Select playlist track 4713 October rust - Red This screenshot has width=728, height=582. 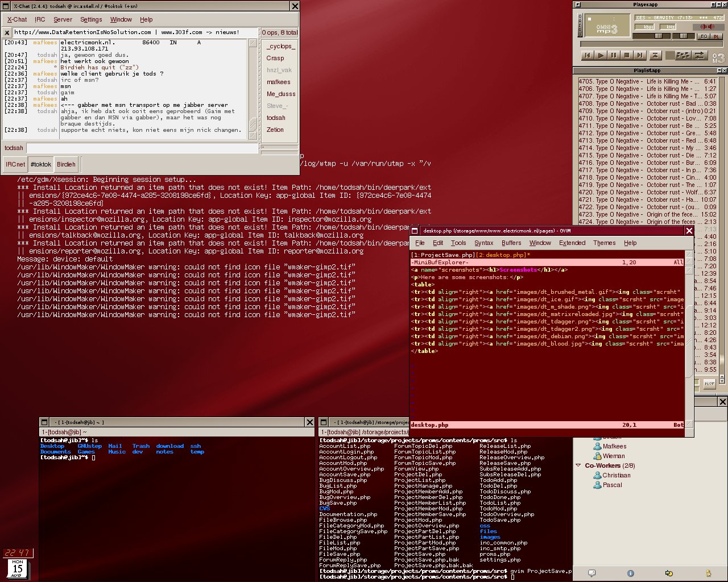(648, 140)
